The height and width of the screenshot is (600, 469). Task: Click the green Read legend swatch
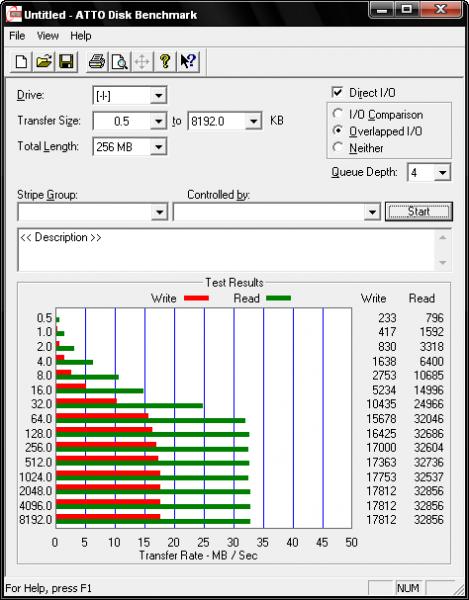[278, 298]
